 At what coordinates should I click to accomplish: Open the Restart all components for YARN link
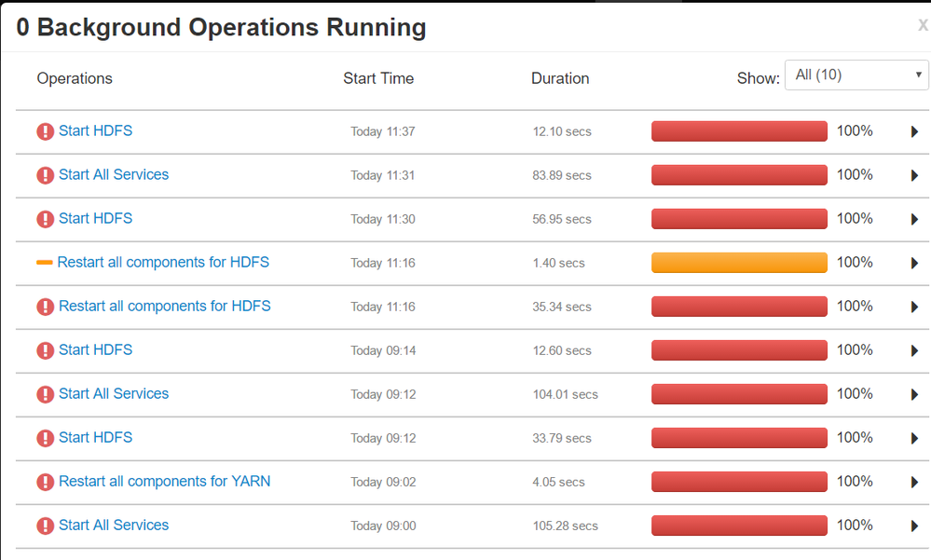pos(164,482)
